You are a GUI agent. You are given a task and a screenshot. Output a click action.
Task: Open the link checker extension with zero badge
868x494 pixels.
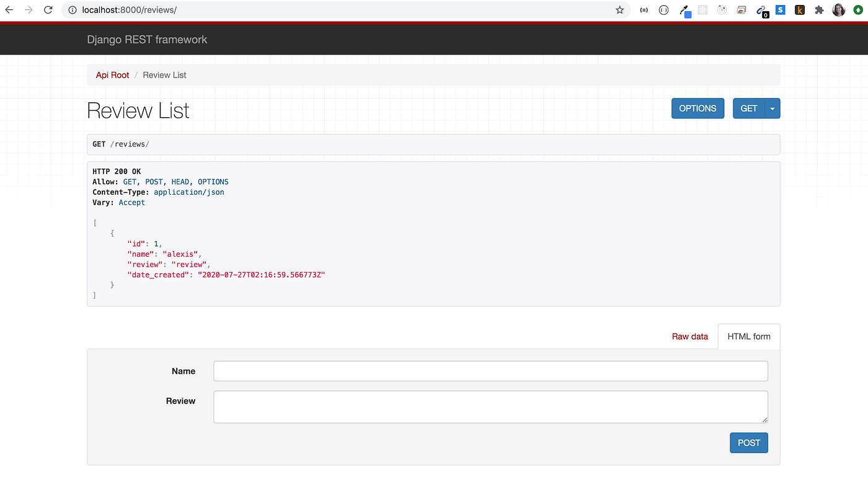click(761, 9)
